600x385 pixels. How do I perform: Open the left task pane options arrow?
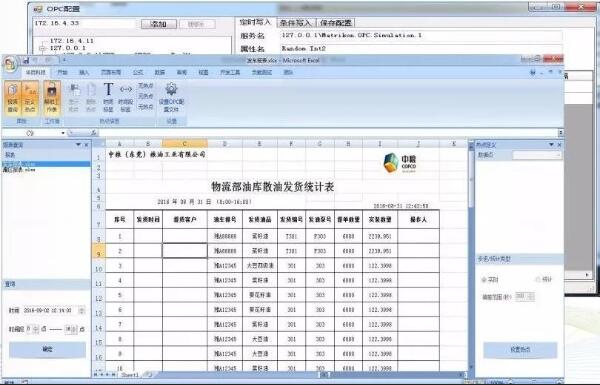coord(78,145)
